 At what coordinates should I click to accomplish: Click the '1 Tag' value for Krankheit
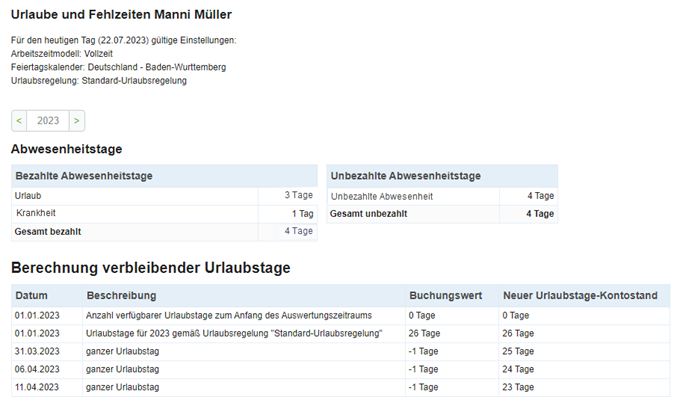click(302, 213)
